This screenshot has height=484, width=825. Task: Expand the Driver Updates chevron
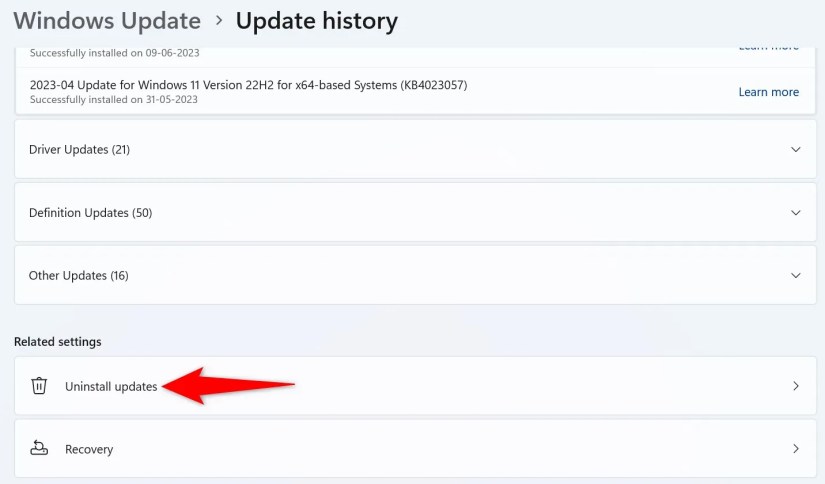[x=796, y=149]
